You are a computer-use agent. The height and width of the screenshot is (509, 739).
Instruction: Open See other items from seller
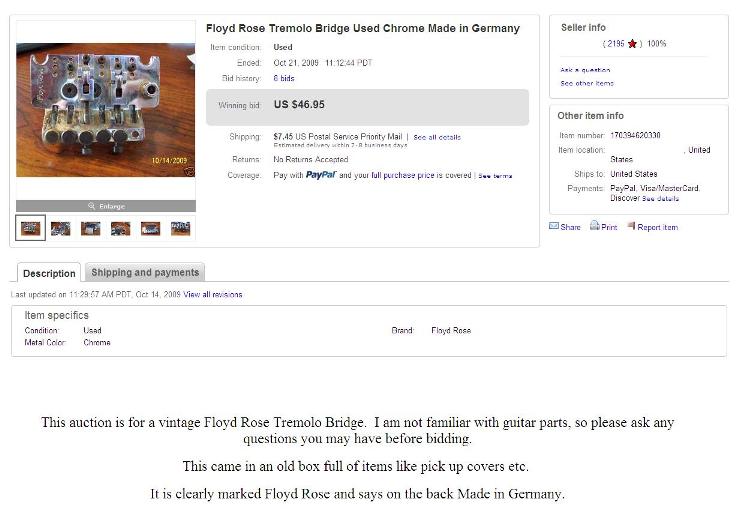tap(587, 83)
